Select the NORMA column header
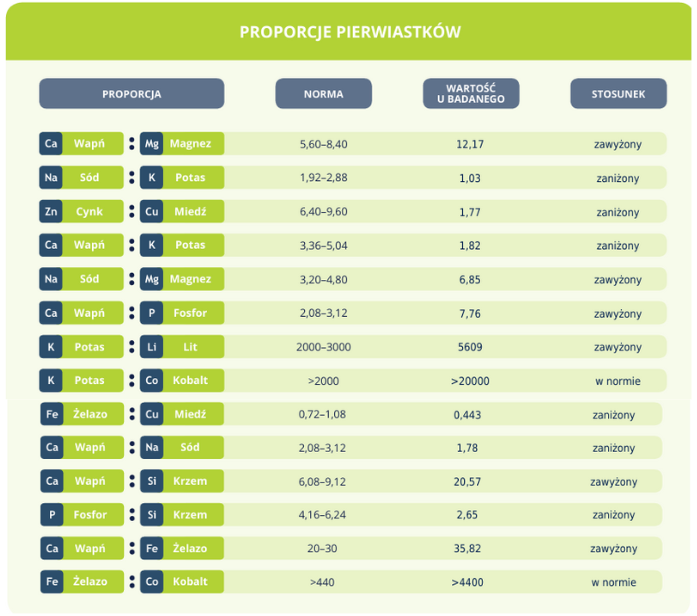Viewport: 697px width, 616px height. pyautogui.click(x=323, y=94)
